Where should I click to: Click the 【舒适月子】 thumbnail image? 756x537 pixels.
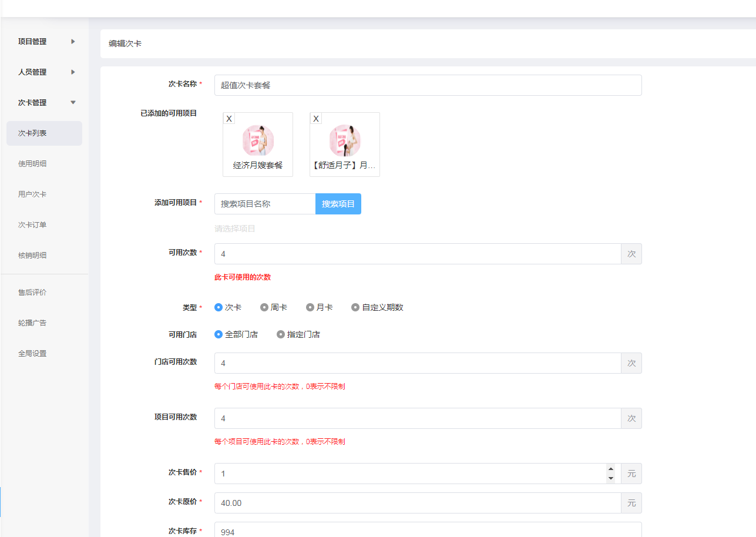pyautogui.click(x=345, y=140)
